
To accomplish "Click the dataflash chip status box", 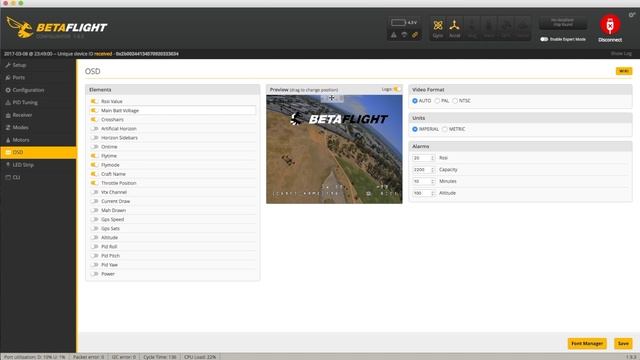I will point(563,22).
